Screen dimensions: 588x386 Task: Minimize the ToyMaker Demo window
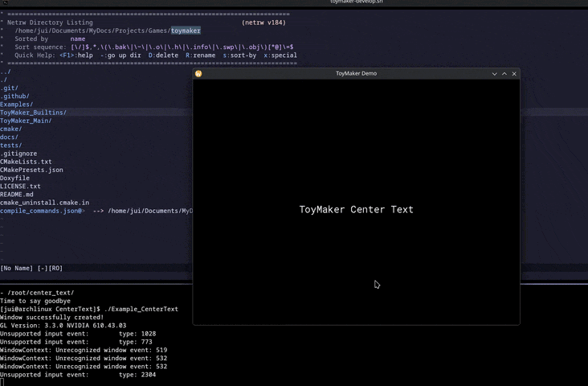494,74
